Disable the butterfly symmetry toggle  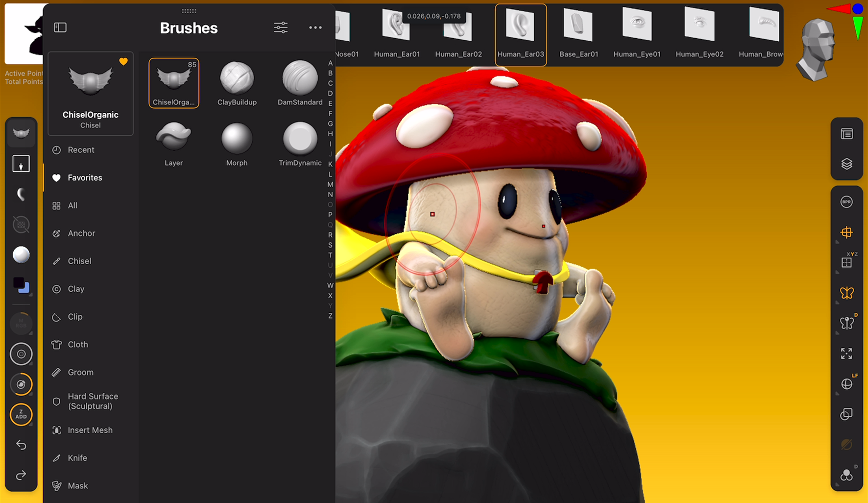(x=846, y=293)
